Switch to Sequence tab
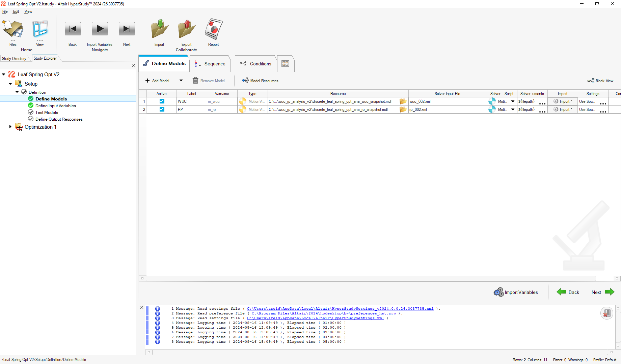The image size is (621, 364). [210, 64]
